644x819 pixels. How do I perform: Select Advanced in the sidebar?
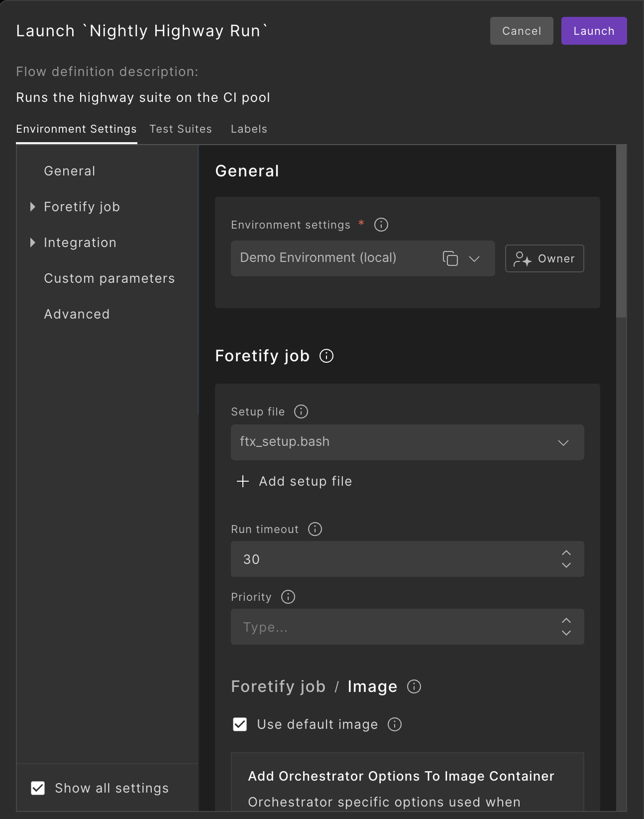77,314
